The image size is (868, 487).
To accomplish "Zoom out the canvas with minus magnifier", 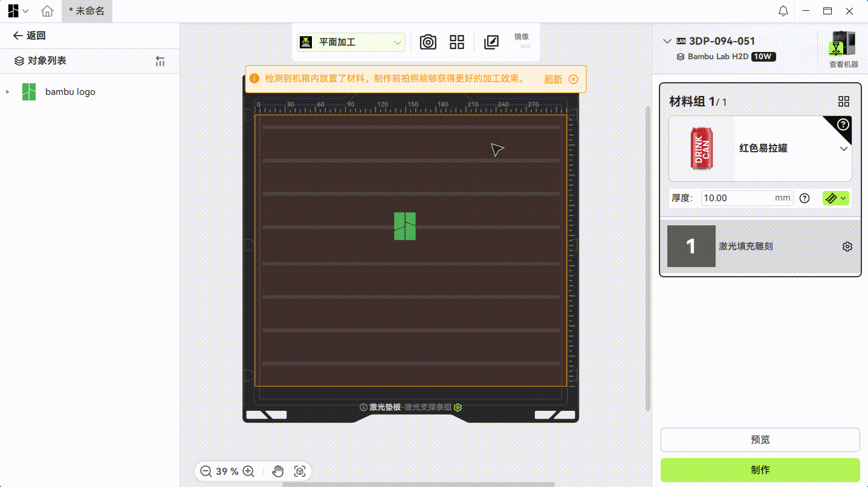I will (206, 471).
